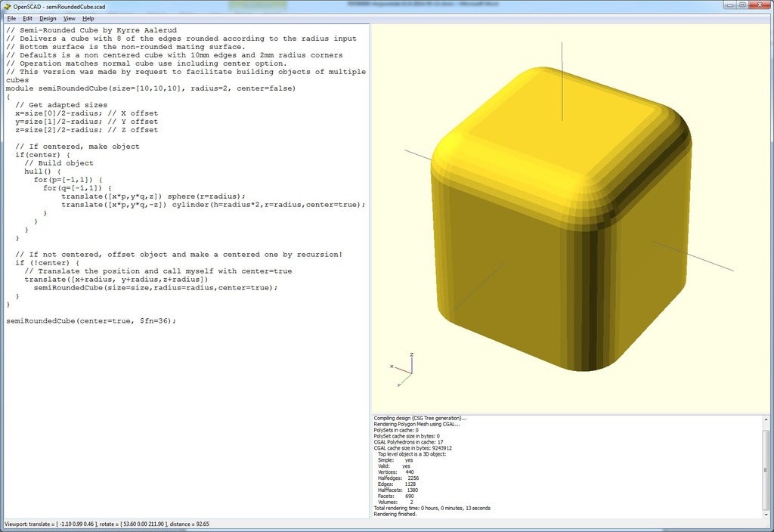The width and height of the screenshot is (774, 532).
Task: Click console line 'Vertices: 440'
Action: (x=396, y=472)
